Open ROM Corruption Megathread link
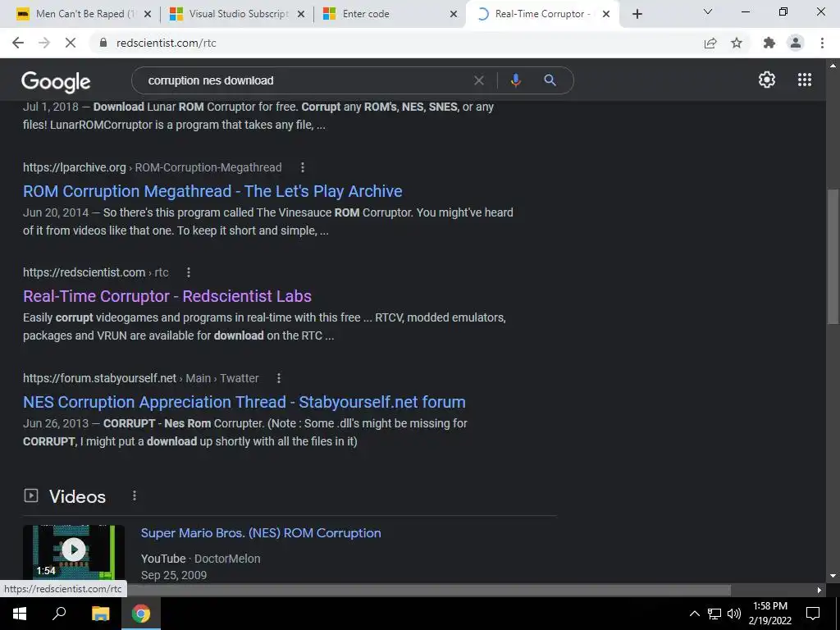The image size is (840, 630). [x=212, y=191]
